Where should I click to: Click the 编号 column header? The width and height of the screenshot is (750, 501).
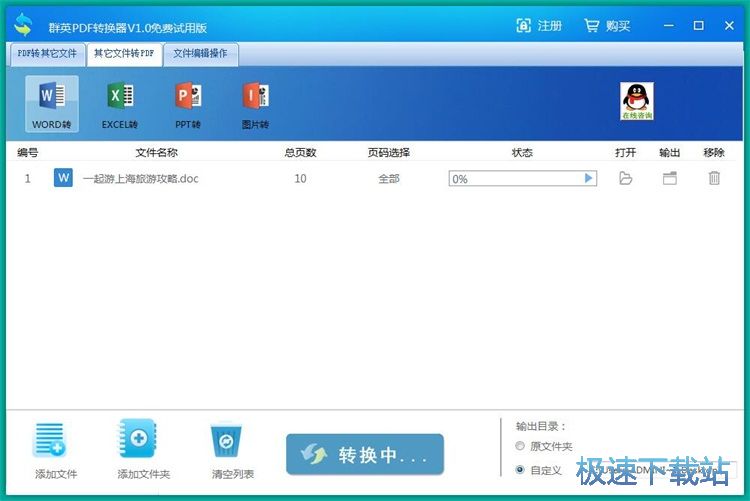click(x=27, y=152)
